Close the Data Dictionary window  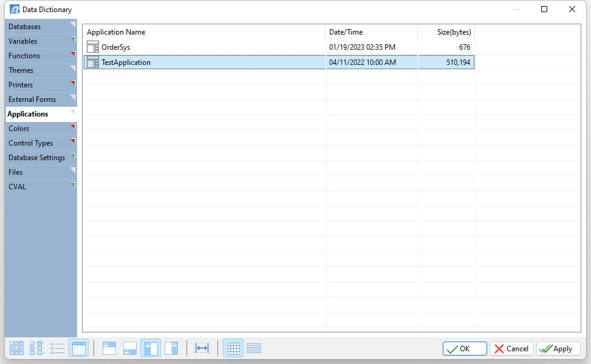[572, 9]
